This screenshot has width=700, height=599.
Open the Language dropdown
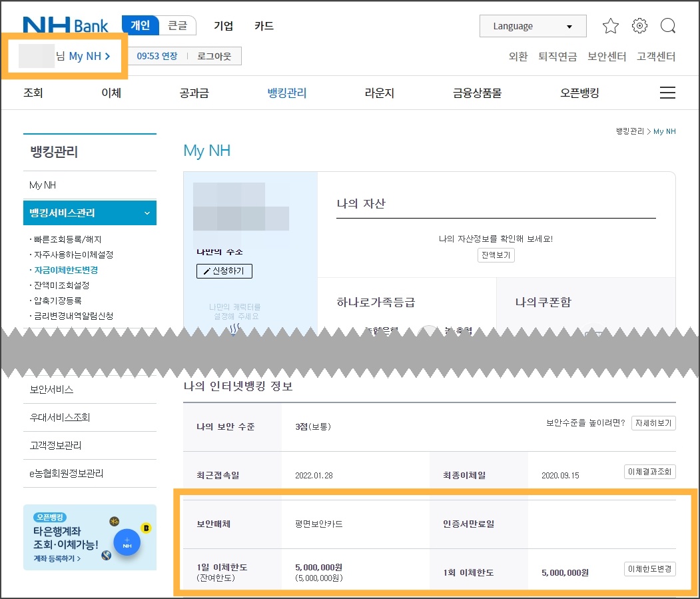pyautogui.click(x=533, y=26)
